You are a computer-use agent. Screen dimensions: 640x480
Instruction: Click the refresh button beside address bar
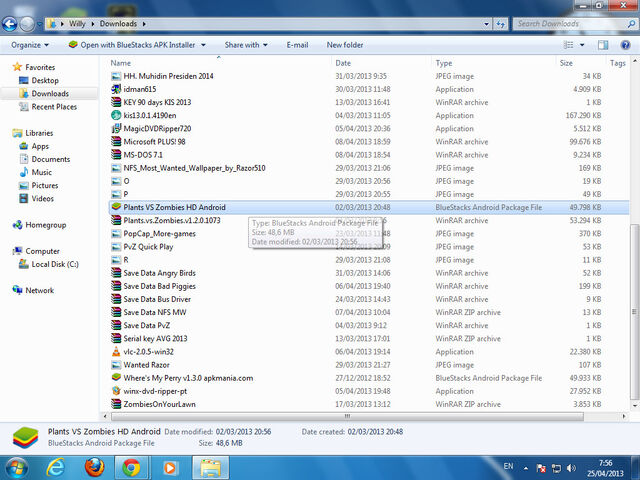501,24
